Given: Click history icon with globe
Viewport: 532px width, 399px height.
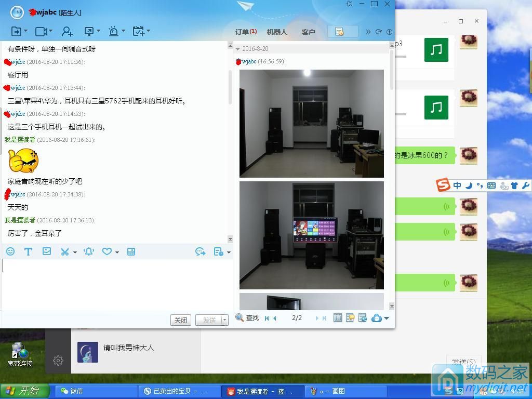Looking at the screenshot, I should click(362, 317).
